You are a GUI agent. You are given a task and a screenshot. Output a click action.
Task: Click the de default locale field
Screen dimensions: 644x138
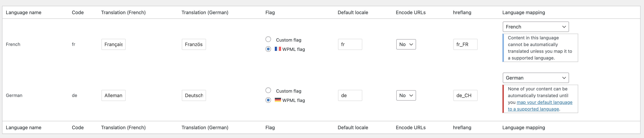350,95
